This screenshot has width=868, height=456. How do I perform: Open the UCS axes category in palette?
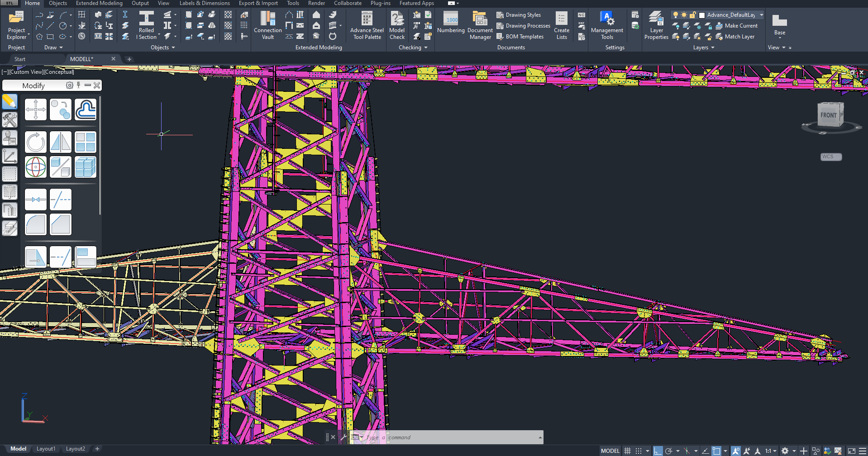[x=10, y=156]
